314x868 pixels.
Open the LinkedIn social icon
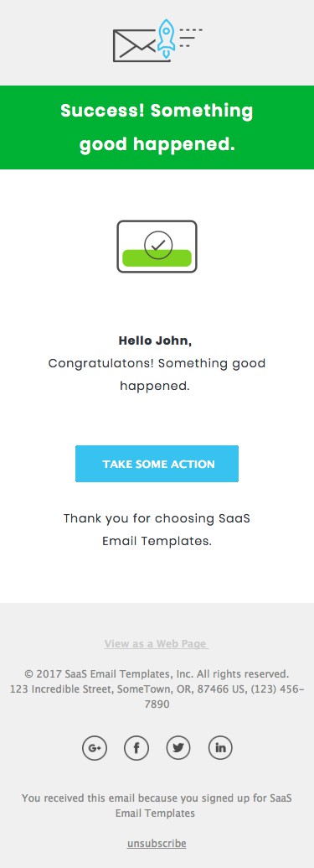coord(220,748)
